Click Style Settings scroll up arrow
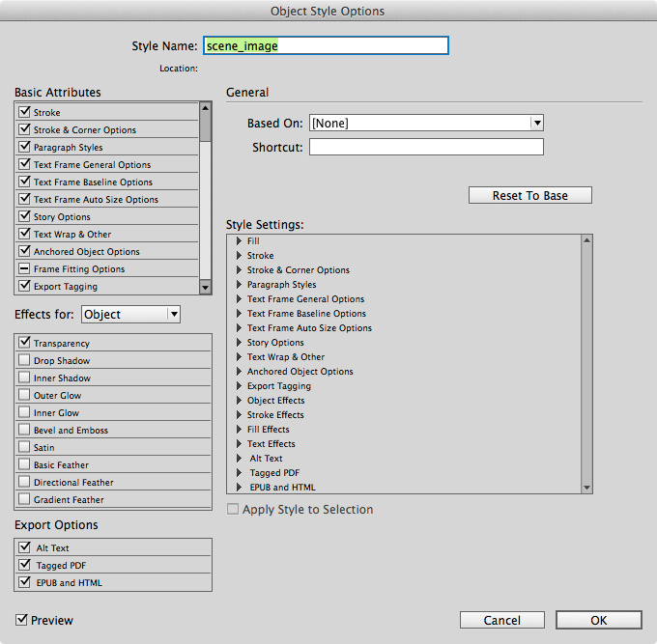The image size is (657, 644). click(x=586, y=240)
